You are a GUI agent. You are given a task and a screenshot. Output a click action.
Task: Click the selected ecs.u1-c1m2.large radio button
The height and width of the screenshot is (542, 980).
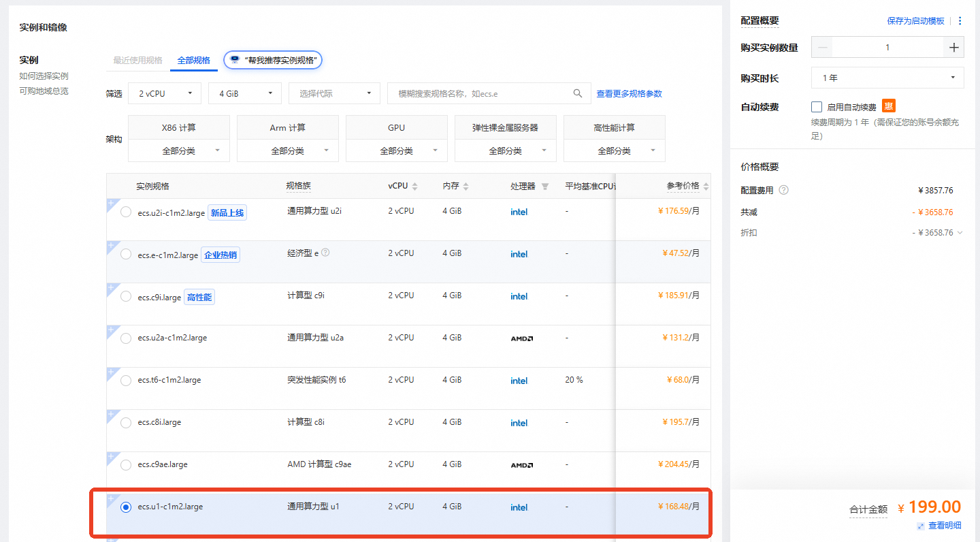(126, 507)
